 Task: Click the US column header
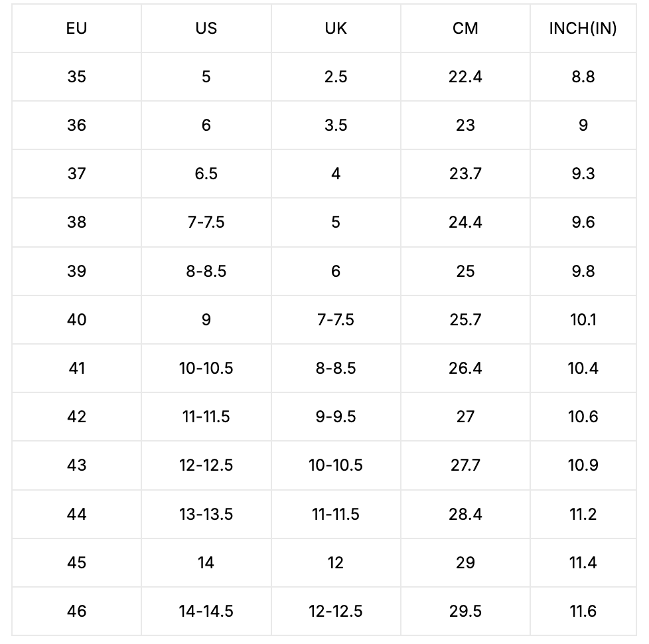(x=206, y=29)
